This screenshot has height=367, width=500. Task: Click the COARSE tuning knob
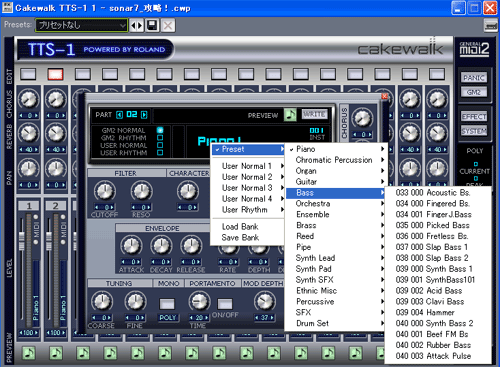[102, 301]
